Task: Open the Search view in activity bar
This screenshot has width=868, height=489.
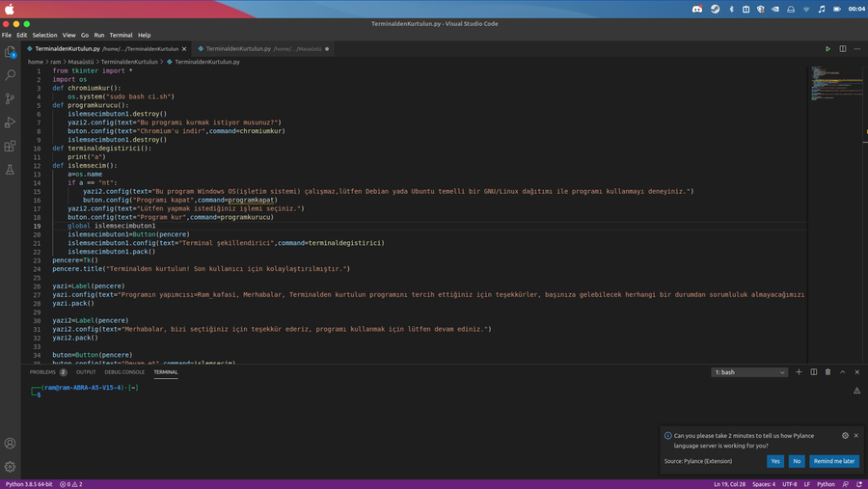Action: 11,75
